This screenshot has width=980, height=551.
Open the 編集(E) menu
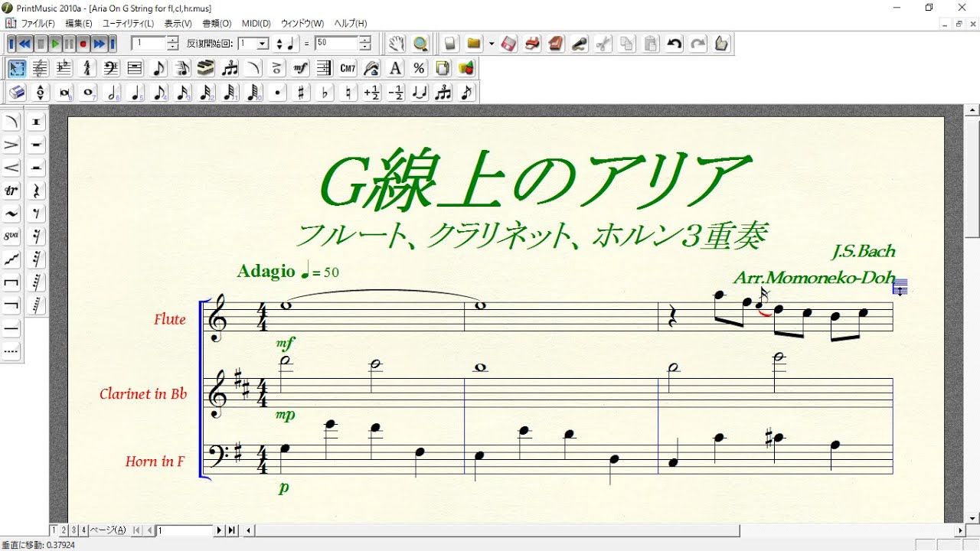pyautogui.click(x=79, y=24)
